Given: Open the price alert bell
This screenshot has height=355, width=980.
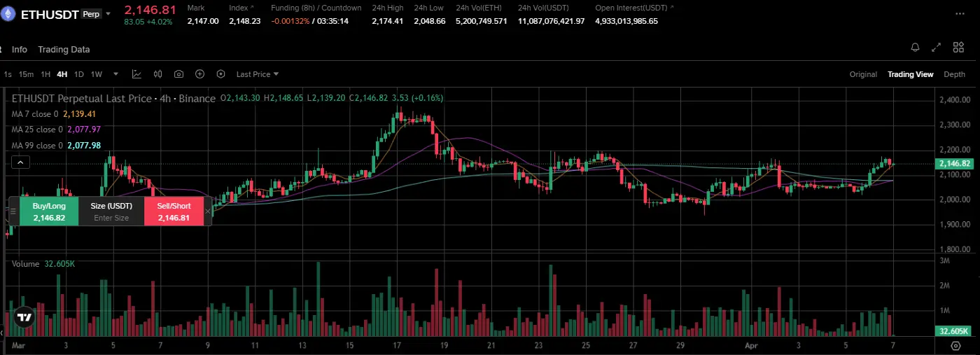Looking at the screenshot, I should point(915,48).
